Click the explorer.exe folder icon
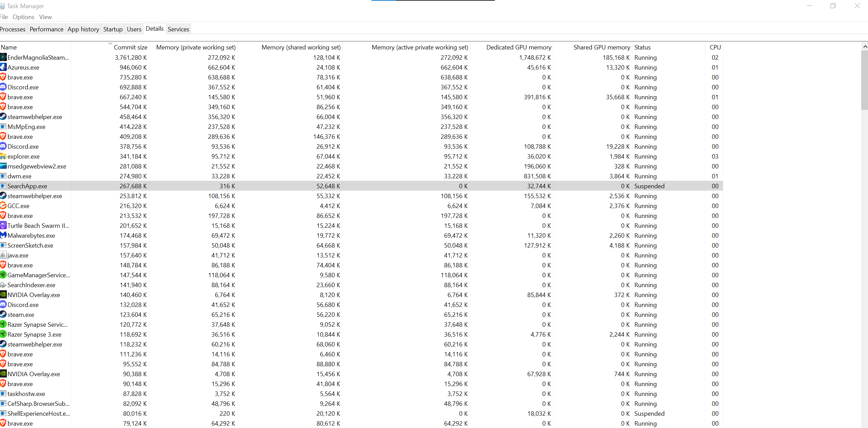Image resolution: width=868 pixels, height=428 pixels. point(3,156)
